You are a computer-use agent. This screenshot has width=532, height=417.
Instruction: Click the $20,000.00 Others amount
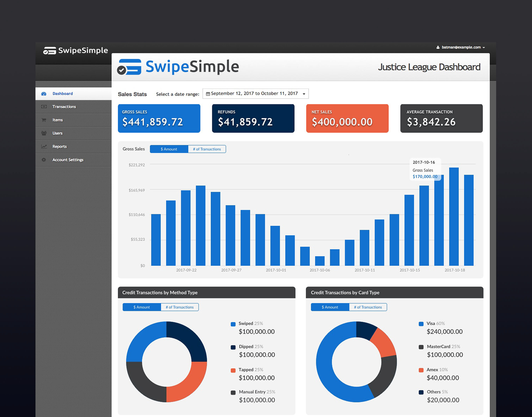(443, 400)
